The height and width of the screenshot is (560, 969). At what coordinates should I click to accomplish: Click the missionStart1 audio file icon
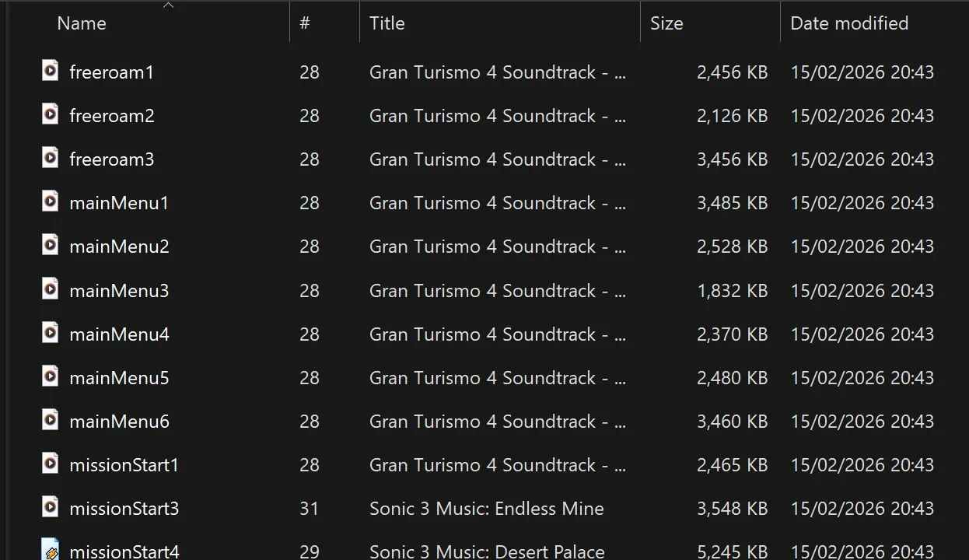pyautogui.click(x=51, y=464)
